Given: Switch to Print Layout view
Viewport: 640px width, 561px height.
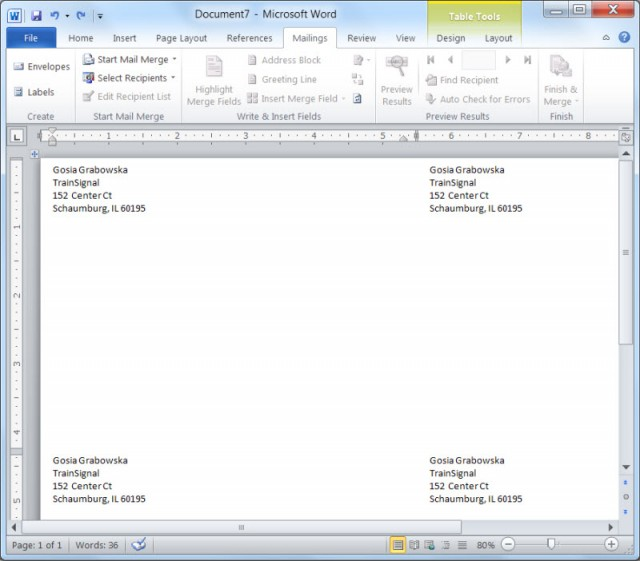Looking at the screenshot, I should pos(398,545).
